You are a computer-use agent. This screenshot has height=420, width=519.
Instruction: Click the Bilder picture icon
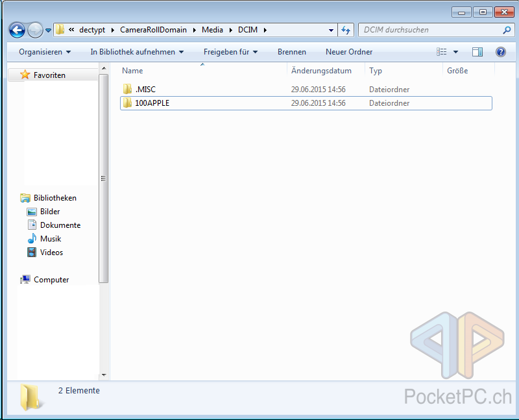[32, 212]
